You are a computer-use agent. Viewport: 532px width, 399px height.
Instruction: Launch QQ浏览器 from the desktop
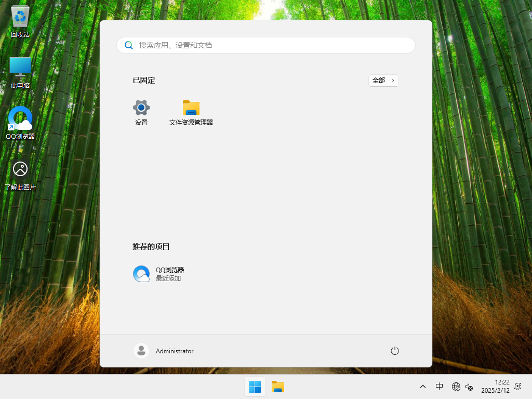[x=20, y=118]
